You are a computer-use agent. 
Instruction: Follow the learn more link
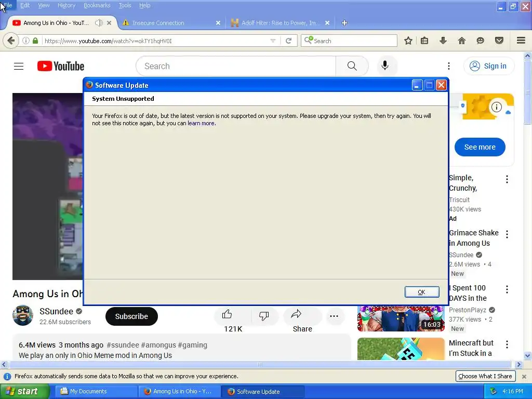(x=201, y=123)
